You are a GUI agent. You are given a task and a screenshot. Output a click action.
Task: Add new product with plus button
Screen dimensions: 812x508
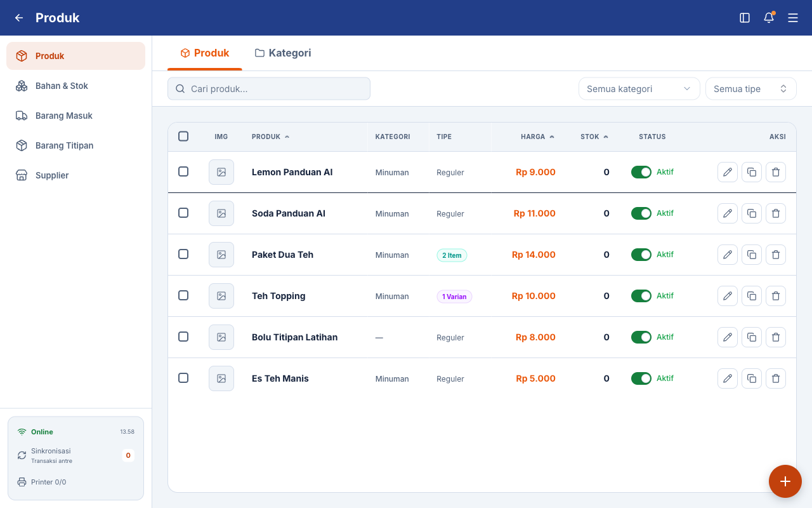tap(785, 481)
